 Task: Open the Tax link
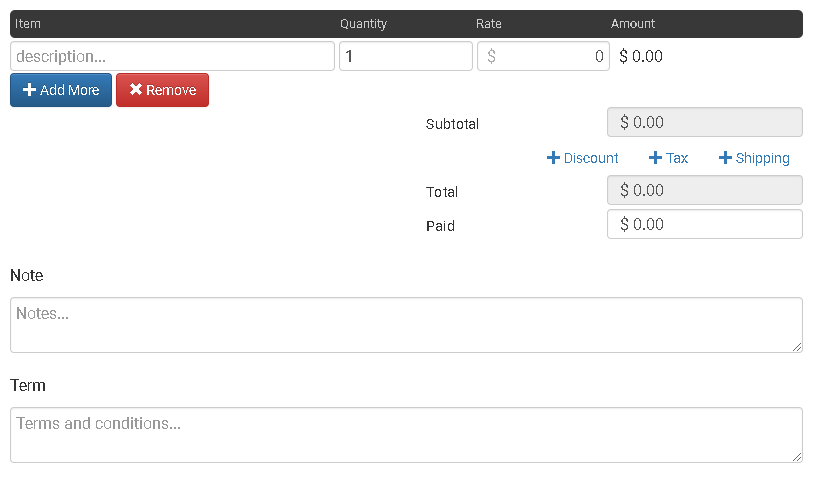pyautogui.click(x=677, y=158)
